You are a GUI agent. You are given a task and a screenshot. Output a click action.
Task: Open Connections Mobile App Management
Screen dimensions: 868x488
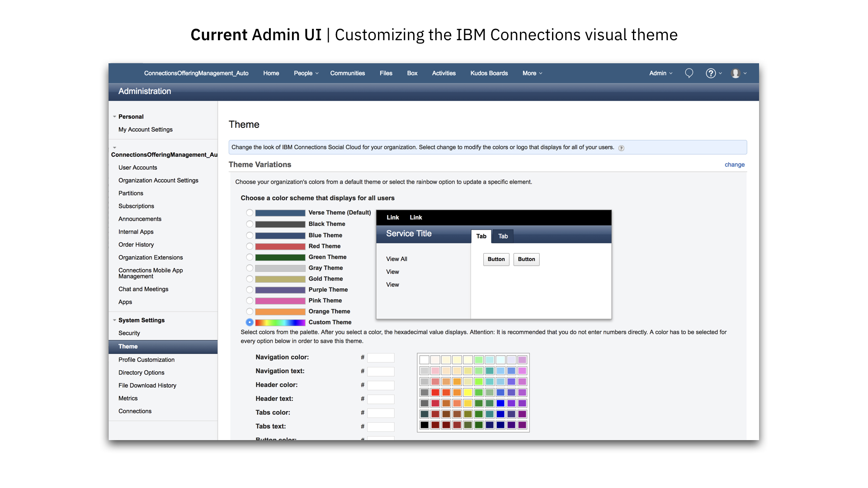pos(151,273)
